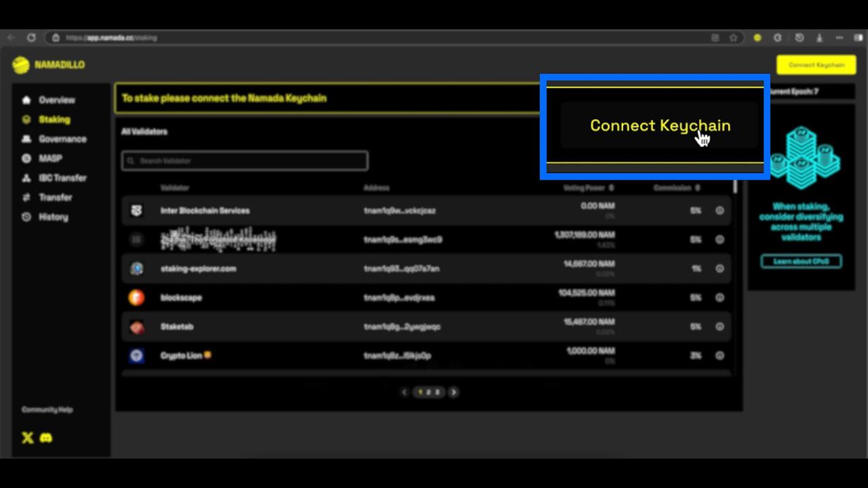The image size is (868, 488).
Task: Click the site security lock icon
Action: [56, 38]
